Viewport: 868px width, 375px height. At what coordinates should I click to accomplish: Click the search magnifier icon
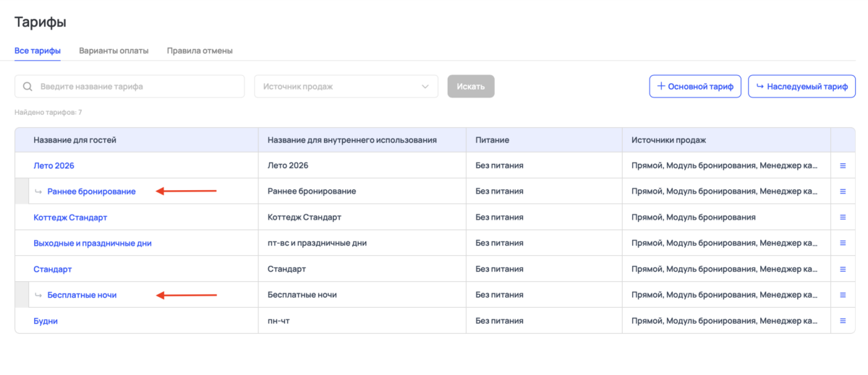[28, 87]
